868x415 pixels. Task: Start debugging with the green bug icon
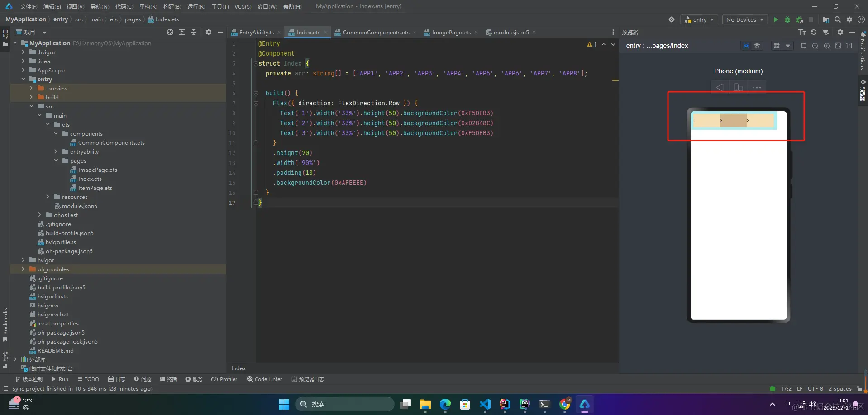click(x=787, y=19)
